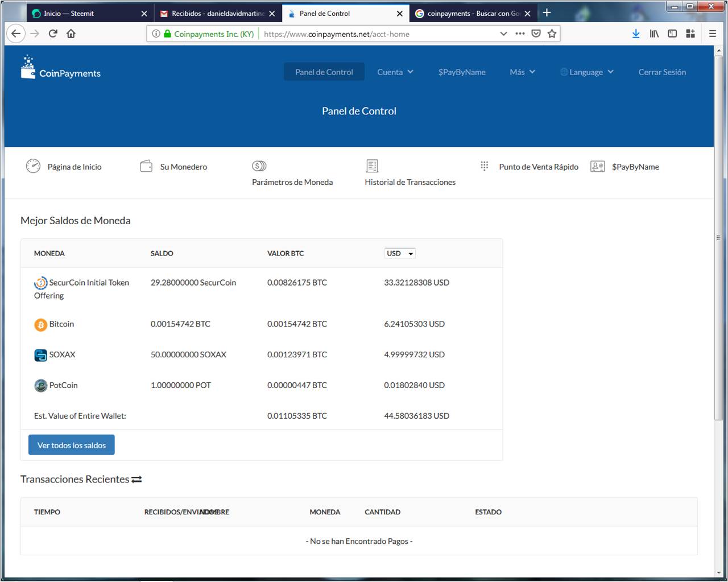Click the SALDO column header
This screenshot has width=728, height=582.
(x=162, y=253)
